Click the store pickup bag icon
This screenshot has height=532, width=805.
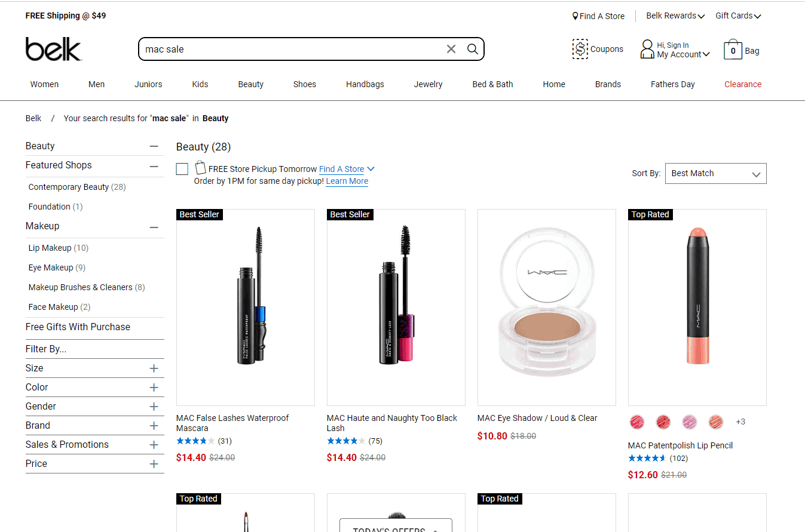(200, 168)
